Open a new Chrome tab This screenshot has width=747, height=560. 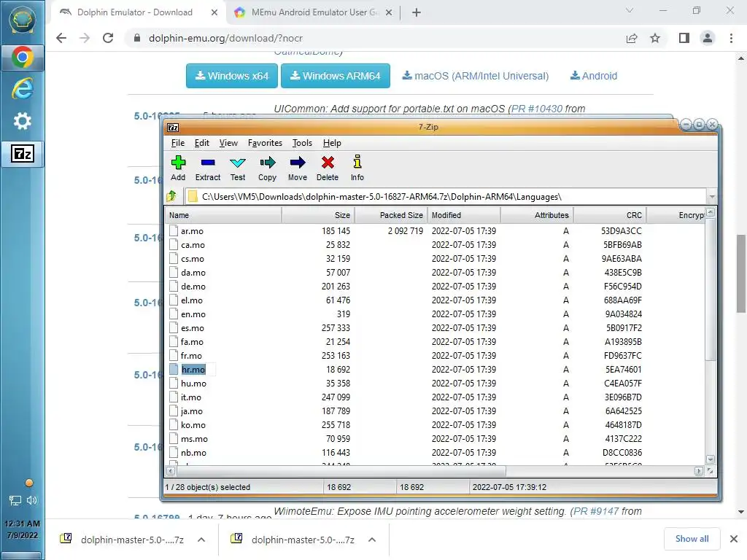tap(417, 12)
